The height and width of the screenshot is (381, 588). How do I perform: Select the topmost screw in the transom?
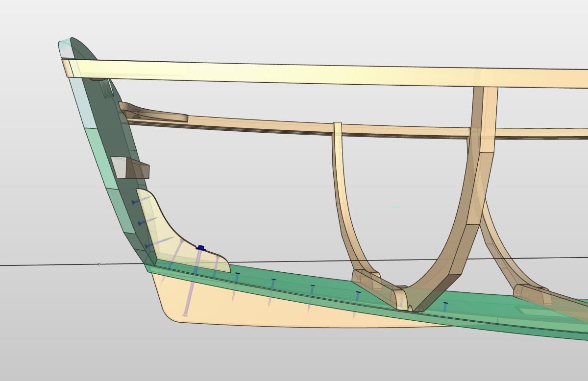(134, 202)
